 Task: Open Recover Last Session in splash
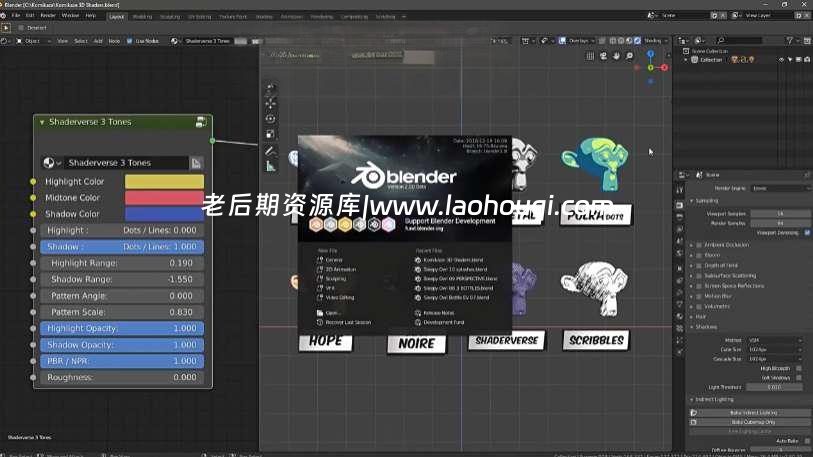point(344,323)
